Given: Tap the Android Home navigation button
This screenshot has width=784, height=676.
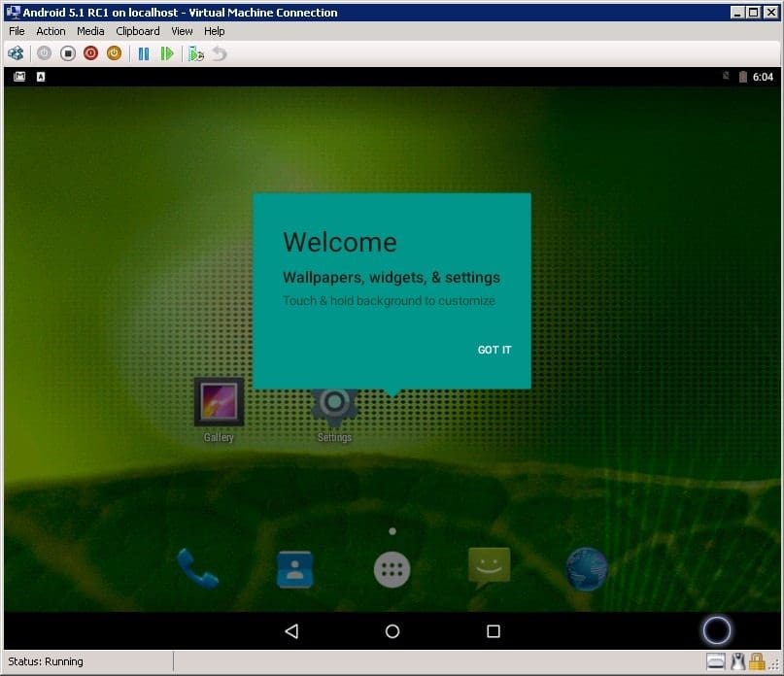Looking at the screenshot, I should coord(392,631).
